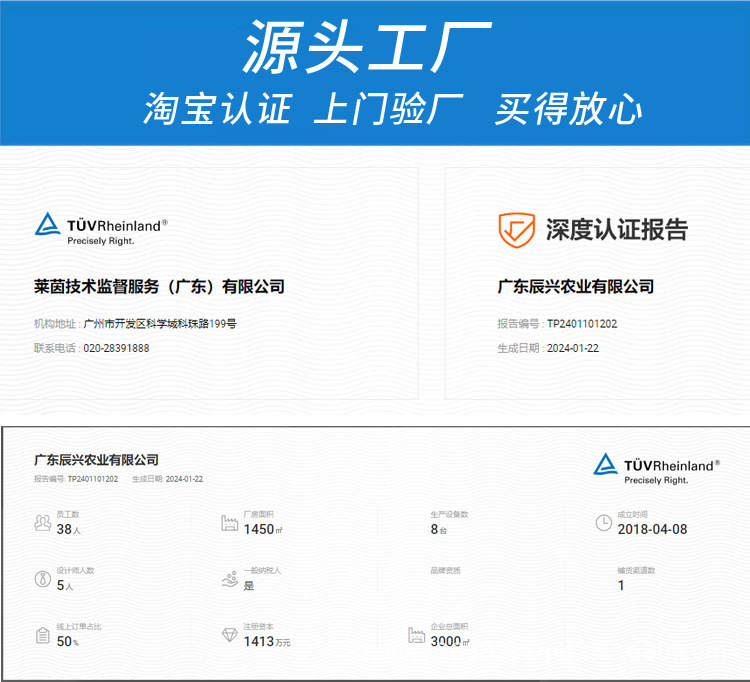750x682 pixels.
Task: Click the hand-with-coins icon beside 一般纳税人
Action: coord(230,579)
